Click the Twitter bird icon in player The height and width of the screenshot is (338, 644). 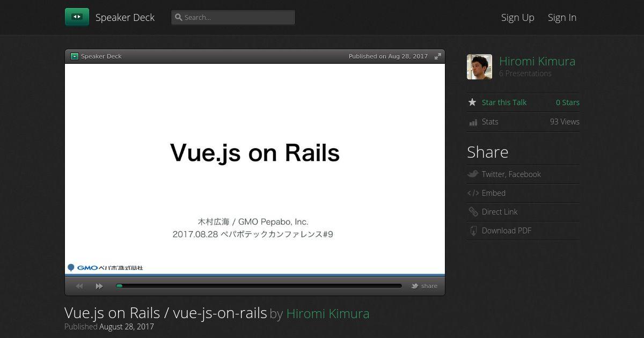[415, 286]
